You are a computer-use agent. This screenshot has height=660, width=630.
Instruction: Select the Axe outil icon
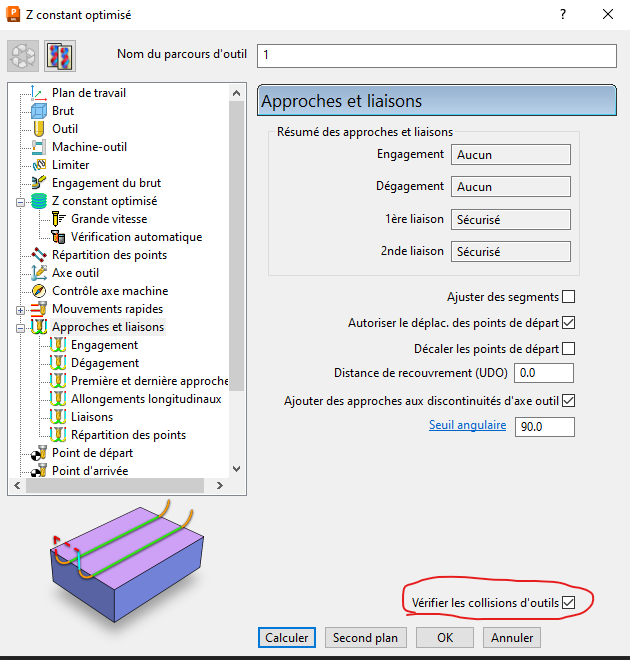(x=39, y=273)
